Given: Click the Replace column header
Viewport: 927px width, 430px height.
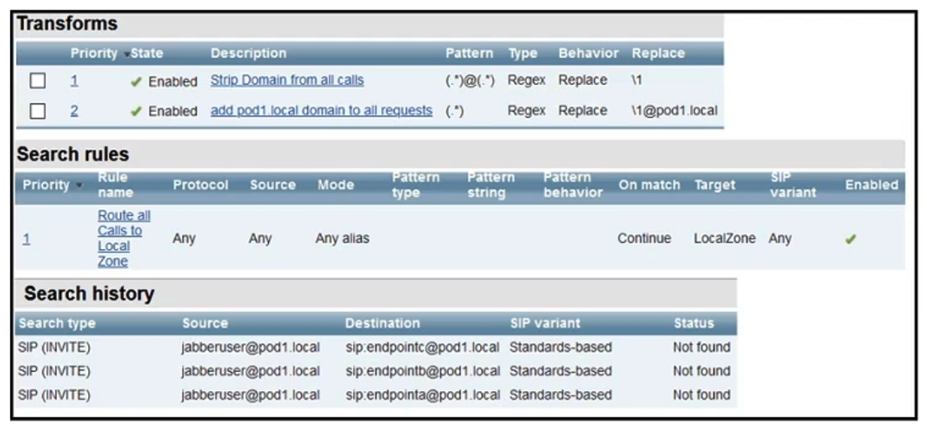Looking at the screenshot, I should point(658,53).
